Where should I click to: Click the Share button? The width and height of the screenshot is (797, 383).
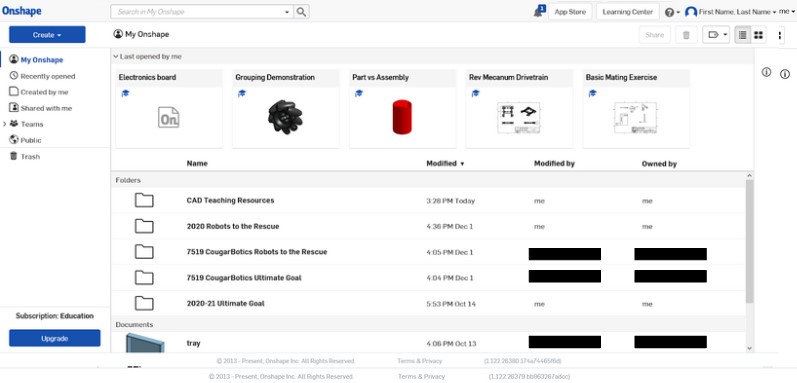pos(654,35)
